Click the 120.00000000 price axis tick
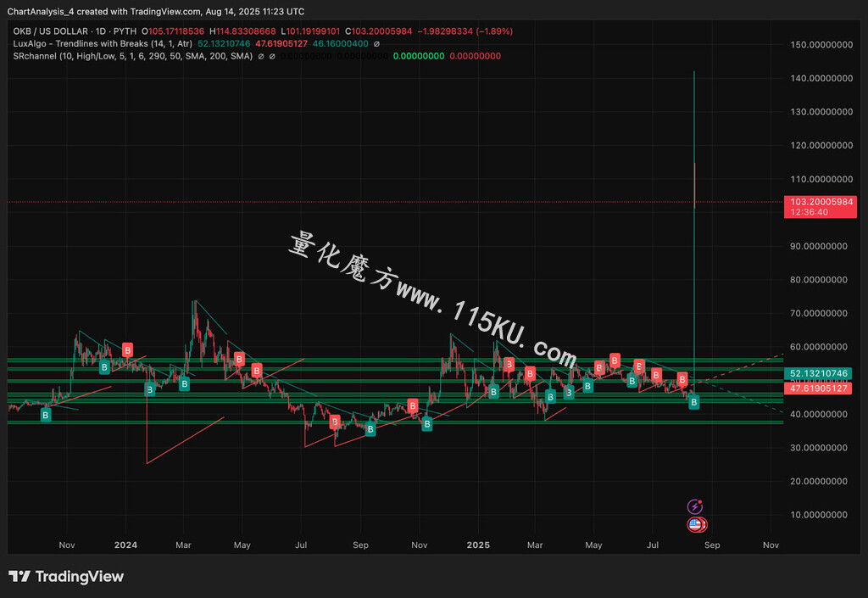 click(x=821, y=146)
